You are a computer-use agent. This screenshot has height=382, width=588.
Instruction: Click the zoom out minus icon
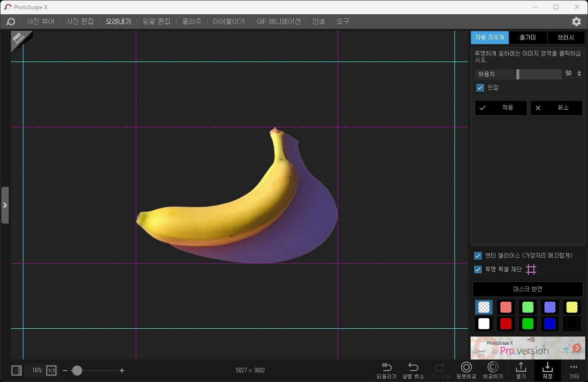pos(65,371)
